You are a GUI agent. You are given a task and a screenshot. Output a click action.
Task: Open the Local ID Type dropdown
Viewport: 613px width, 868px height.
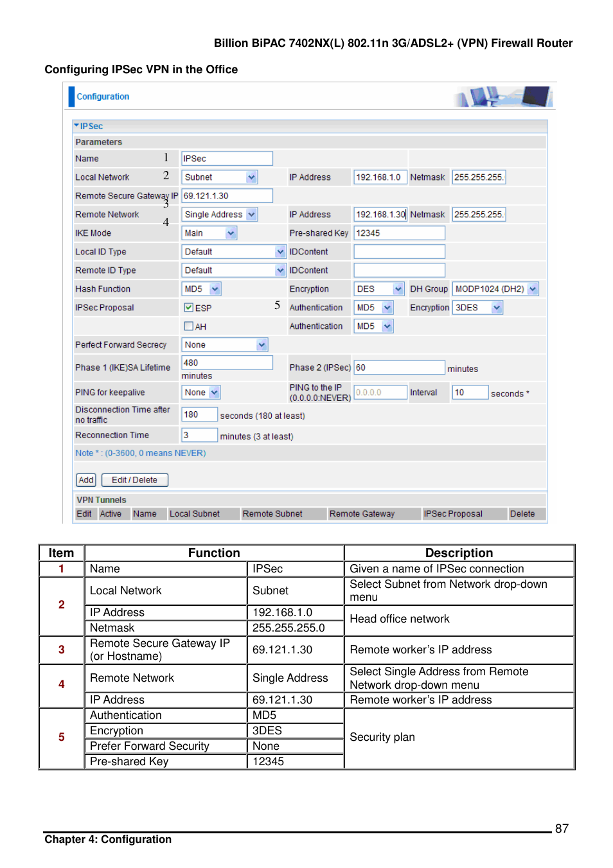(x=234, y=252)
